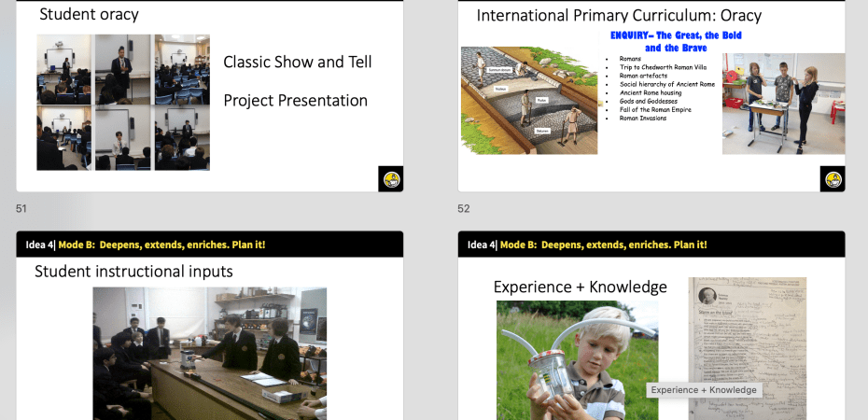Image resolution: width=868 pixels, height=420 pixels.
Task: Click the yellow logo icon on Student oracy slide
Action: [390, 179]
